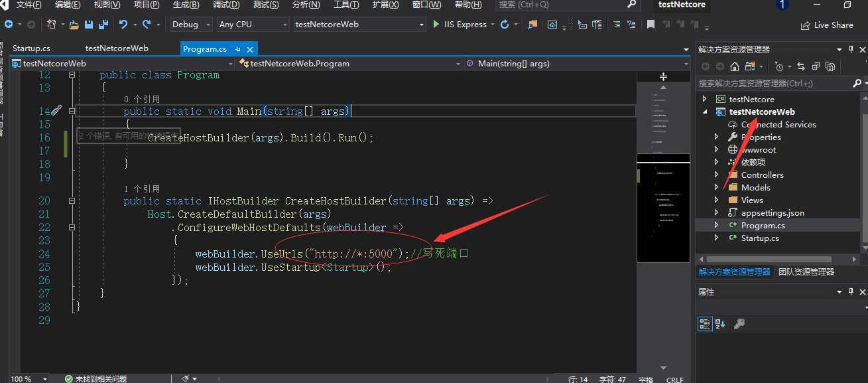Toggle a bookmark with the bookmark icon
Screen dimensions: 868x383
pos(651,25)
